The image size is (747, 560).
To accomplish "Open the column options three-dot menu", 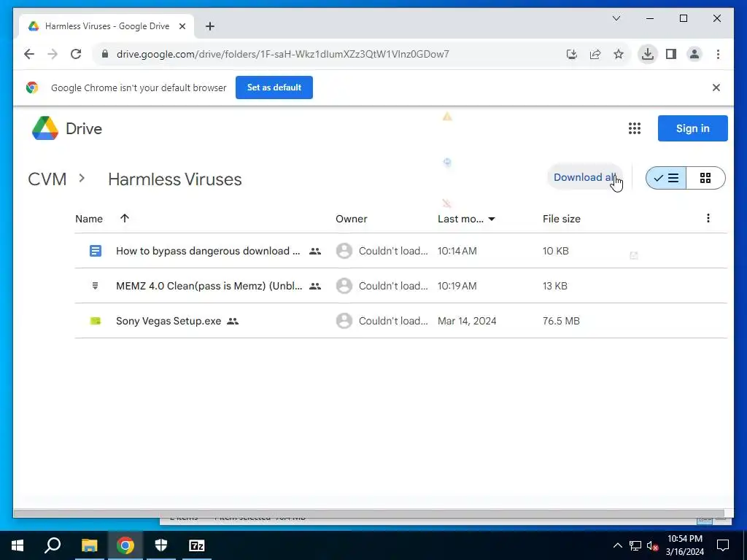I will (x=708, y=218).
